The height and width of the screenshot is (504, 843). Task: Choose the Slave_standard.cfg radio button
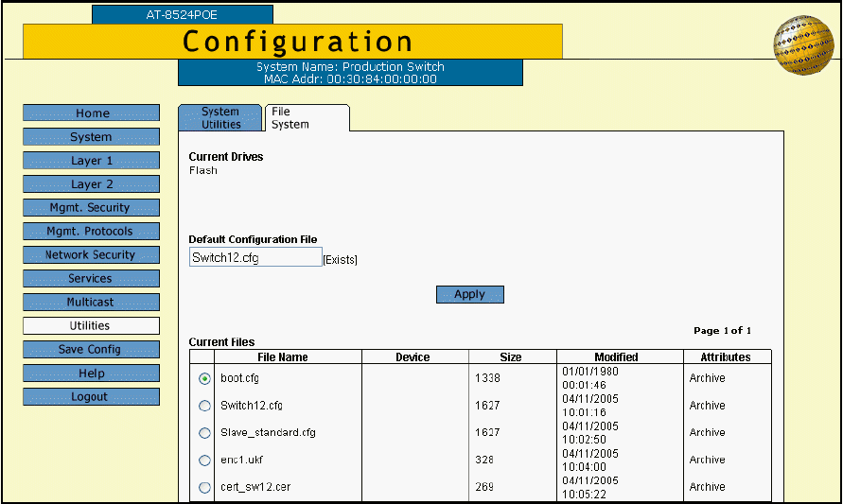(204, 433)
